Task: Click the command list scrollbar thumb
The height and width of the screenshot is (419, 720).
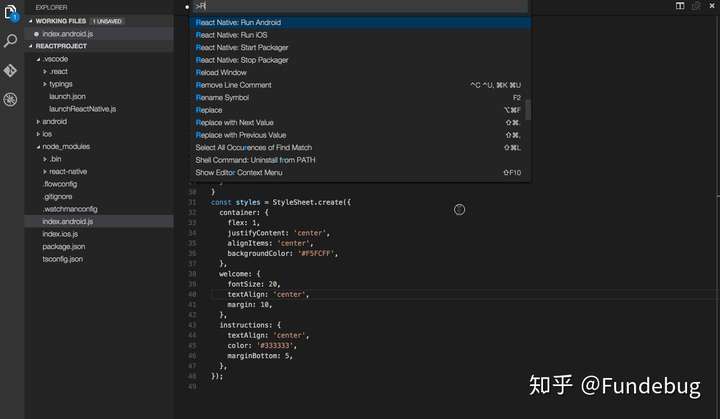Action: tap(528, 109)
